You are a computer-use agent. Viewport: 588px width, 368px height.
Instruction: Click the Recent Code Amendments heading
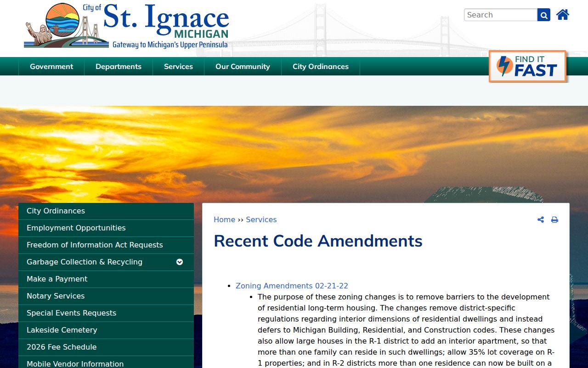(x=318, y=241)
